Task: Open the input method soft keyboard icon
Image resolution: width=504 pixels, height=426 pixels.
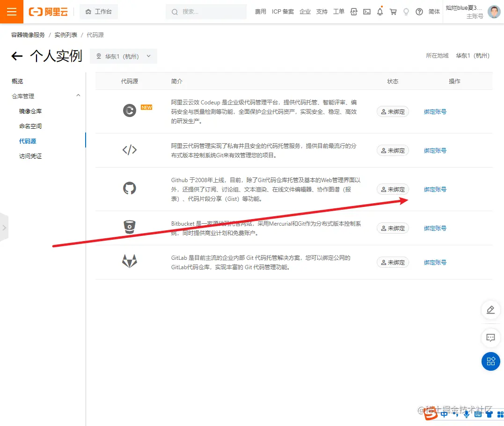Action: point(478,414)
